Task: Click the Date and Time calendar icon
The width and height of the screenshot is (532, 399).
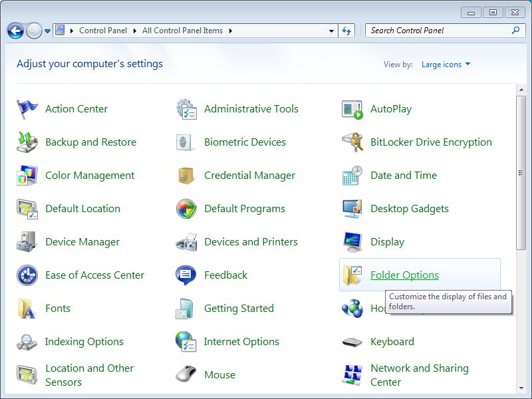Action: point(352,176)
